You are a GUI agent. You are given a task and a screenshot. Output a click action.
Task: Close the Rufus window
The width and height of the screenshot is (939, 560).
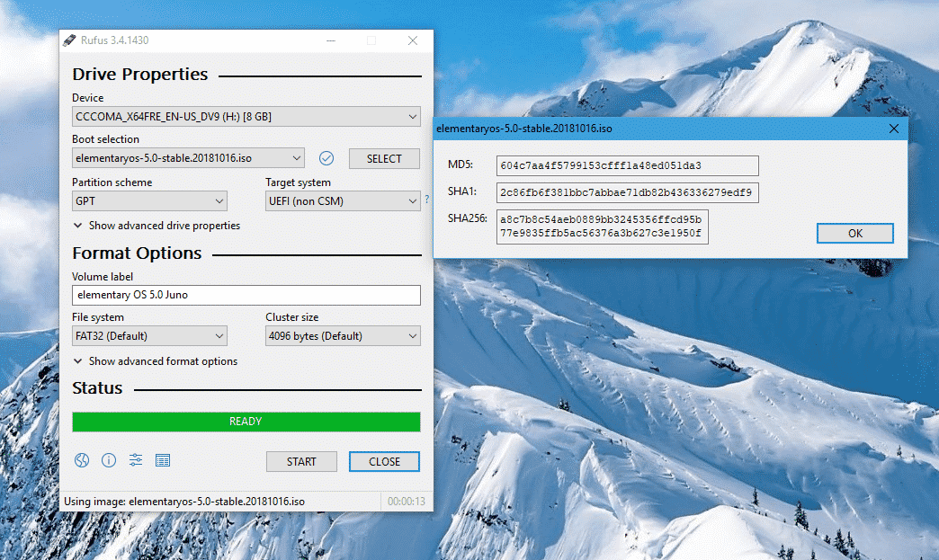(x=413, y=40)
